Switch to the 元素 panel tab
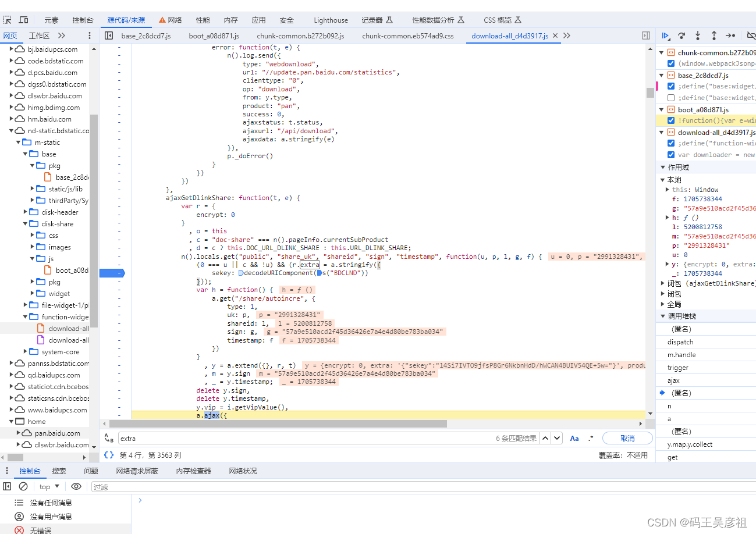This screenshot has width=756, height=534. (51, 20)
